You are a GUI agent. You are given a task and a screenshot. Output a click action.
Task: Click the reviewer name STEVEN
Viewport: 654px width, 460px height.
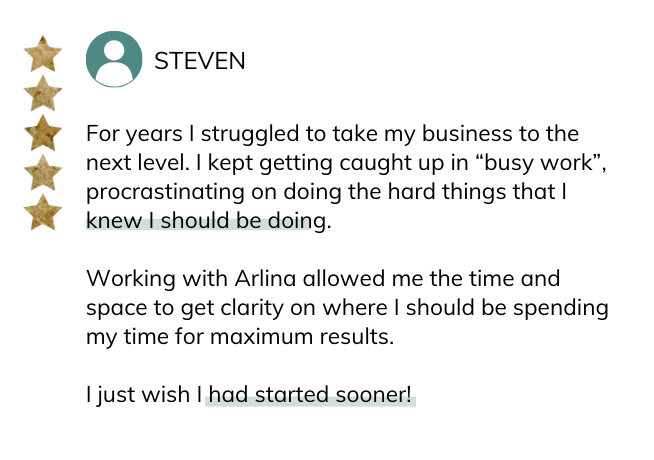coord(199,61)
